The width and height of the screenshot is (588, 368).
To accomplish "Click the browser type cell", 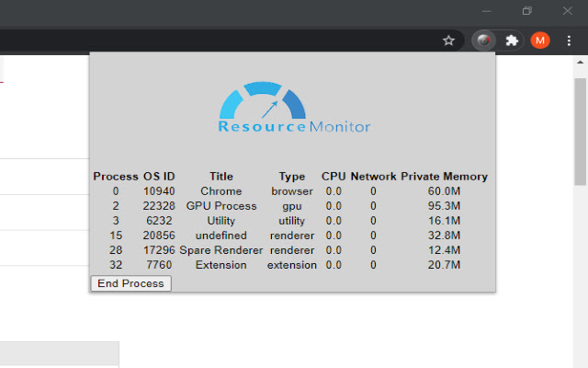I will [x=292, y=191].
